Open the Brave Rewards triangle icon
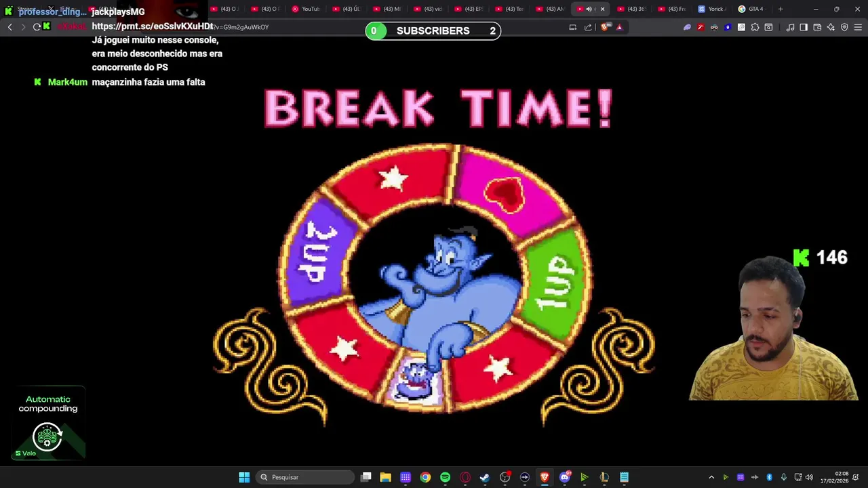The width and height of the screenshot is (868, 488). (619, 27)
